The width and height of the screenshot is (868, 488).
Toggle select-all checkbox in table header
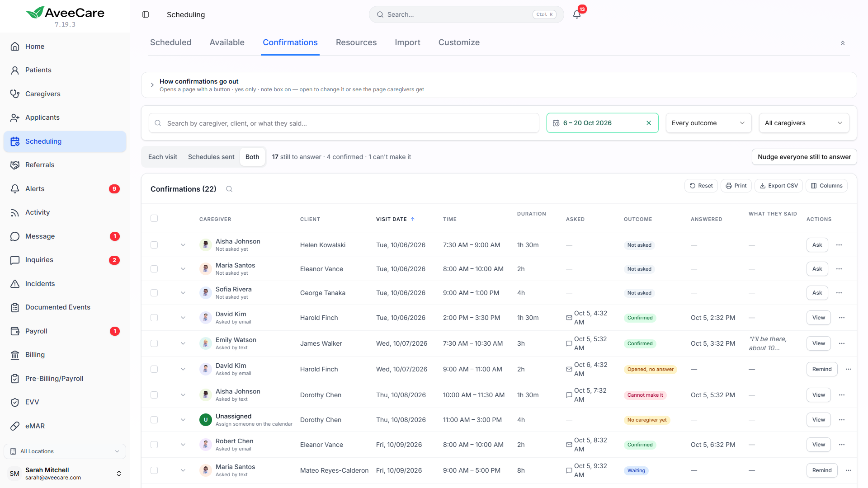click(154, 218)
